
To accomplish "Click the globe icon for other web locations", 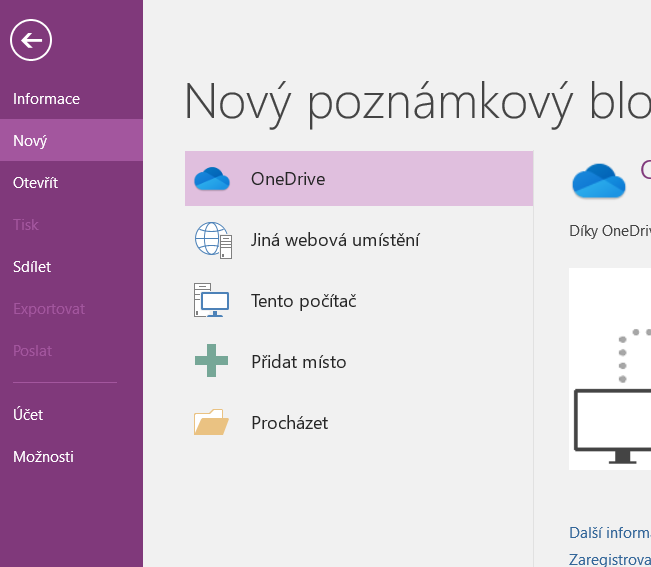I will tap(213, 240).
